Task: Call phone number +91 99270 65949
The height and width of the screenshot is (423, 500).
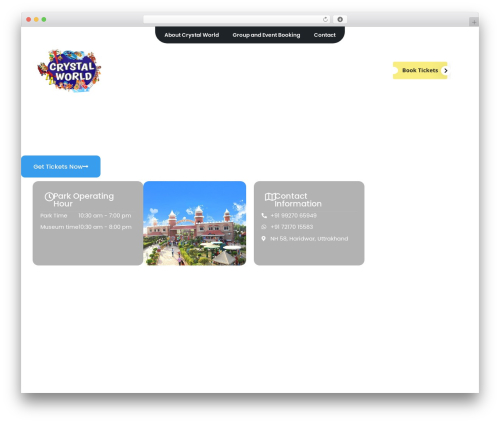Action: [294, 216]
